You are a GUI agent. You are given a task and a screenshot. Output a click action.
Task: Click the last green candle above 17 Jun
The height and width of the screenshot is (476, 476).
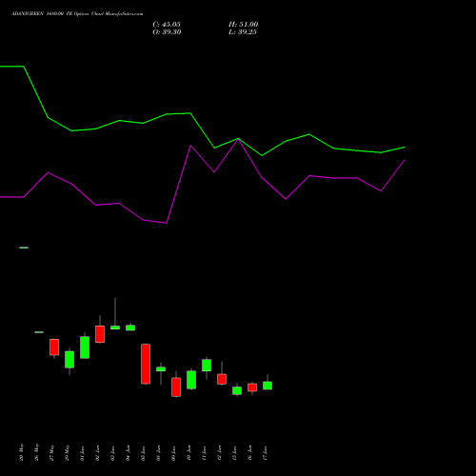point(268,386)
